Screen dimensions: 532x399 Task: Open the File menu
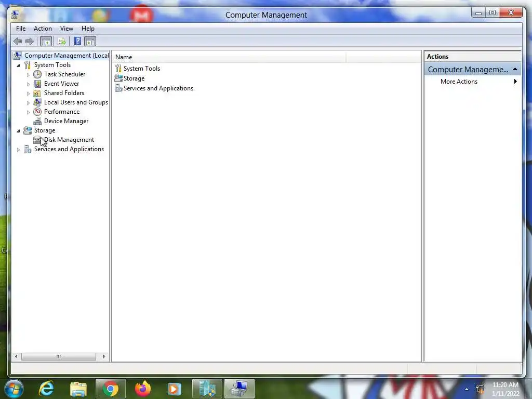(x=21, y=29)
